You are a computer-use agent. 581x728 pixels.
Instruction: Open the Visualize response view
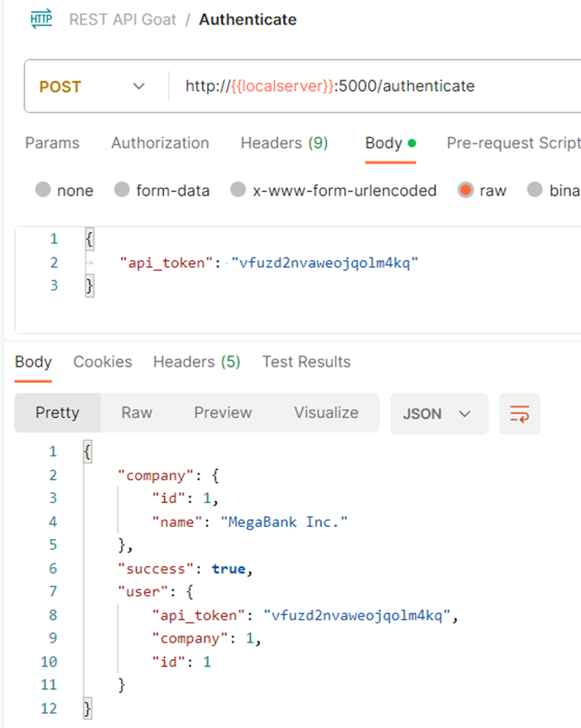(326, 413)
